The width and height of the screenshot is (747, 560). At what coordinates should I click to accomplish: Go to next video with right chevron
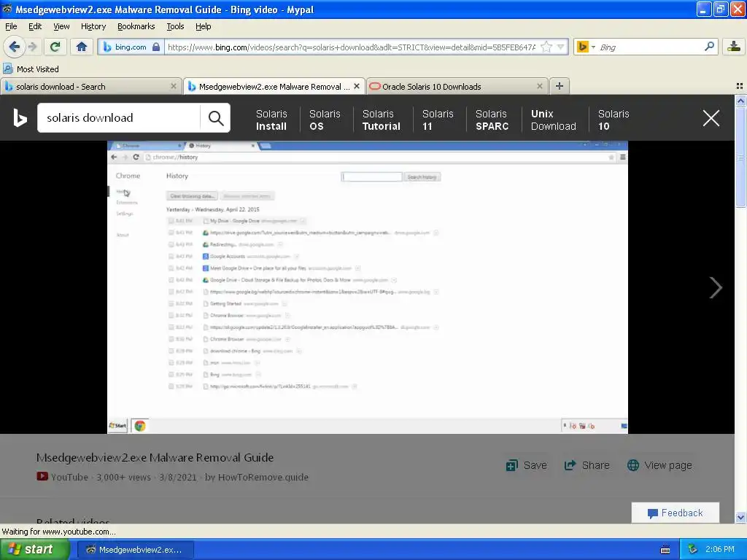tap(715, 287)
